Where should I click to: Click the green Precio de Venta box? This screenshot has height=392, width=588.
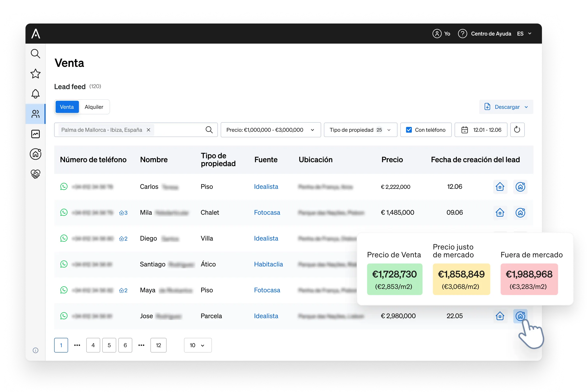pos(394,279)
